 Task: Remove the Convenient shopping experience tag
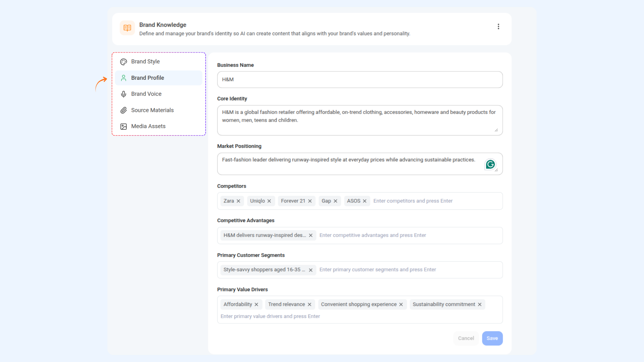pos(401,304)
